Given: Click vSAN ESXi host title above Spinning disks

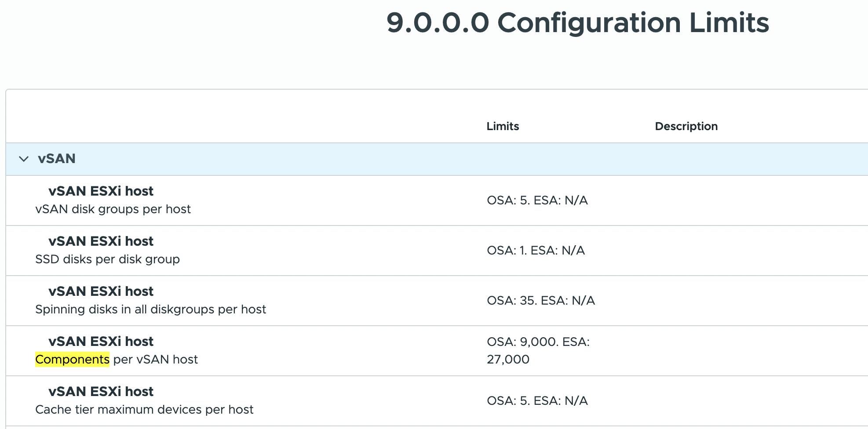Looking at the screenshot, I should point(101,291).
